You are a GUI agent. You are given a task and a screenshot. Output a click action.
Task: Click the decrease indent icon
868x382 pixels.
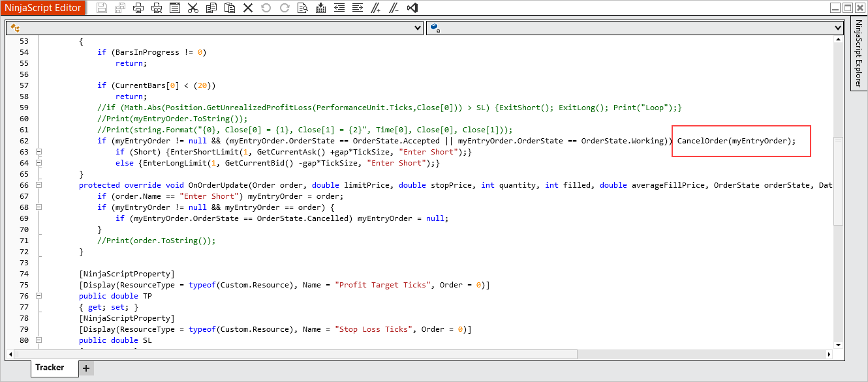[339, 8]
